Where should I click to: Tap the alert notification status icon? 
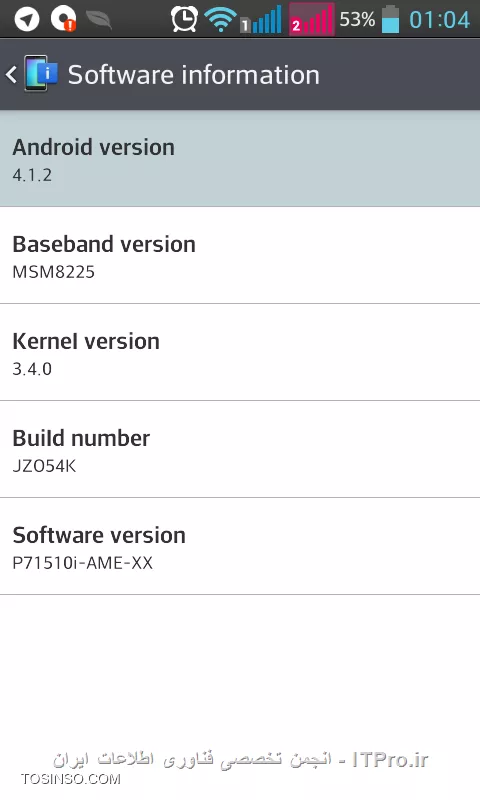tap(63, 19)
